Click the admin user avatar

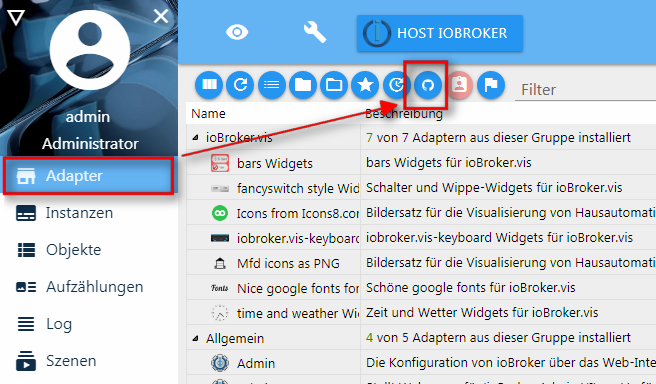[x=90, y=50]
